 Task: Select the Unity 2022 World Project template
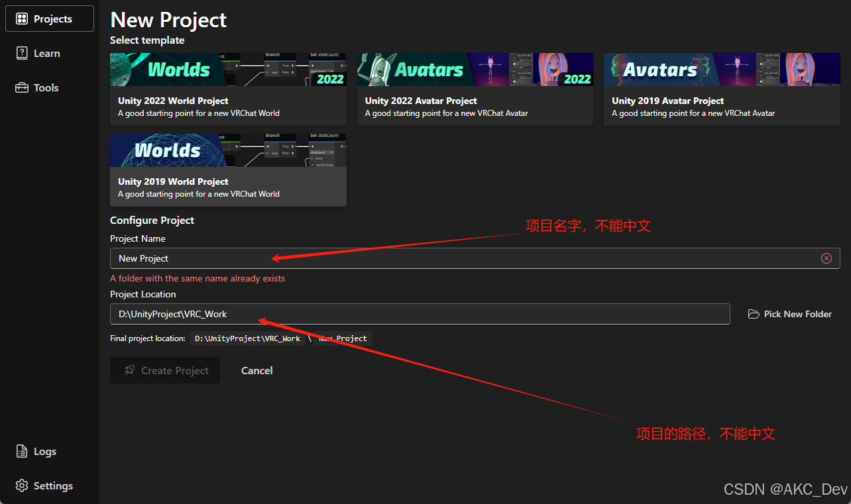point(228,89)
